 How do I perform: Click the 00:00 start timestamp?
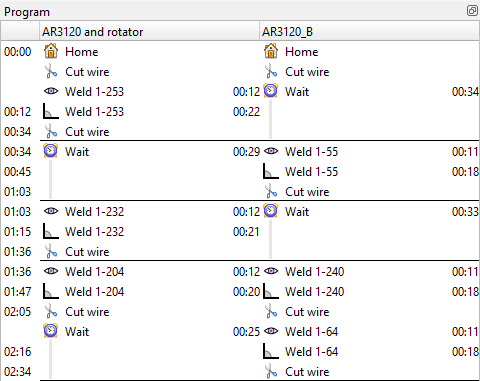tap(18, 52)
